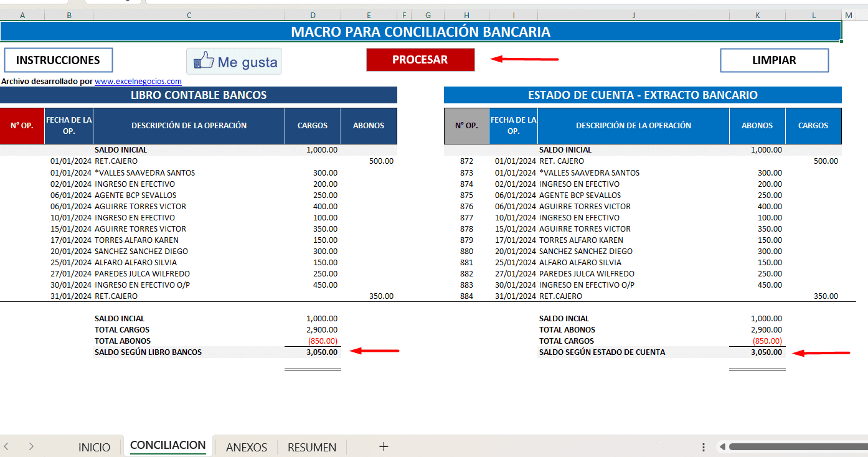Select the CONCILIACION sheet tab
Viewport: 868px width, 457px height.
(x=167, y=445)
